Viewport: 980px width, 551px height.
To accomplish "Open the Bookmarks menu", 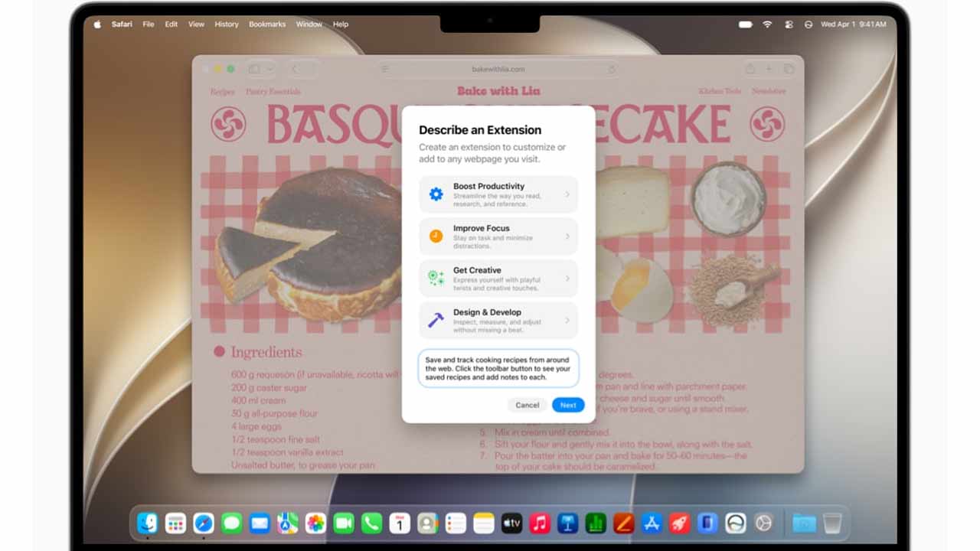I will pos(267,24).
